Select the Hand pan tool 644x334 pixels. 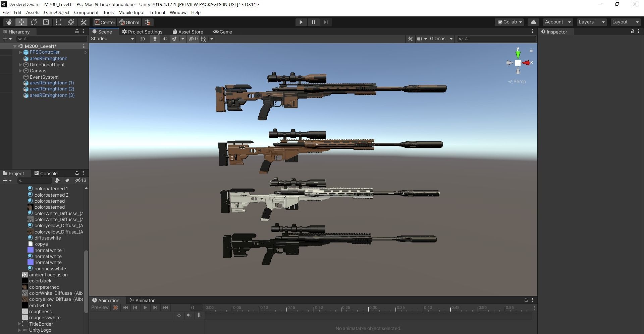tap(9, 22)
